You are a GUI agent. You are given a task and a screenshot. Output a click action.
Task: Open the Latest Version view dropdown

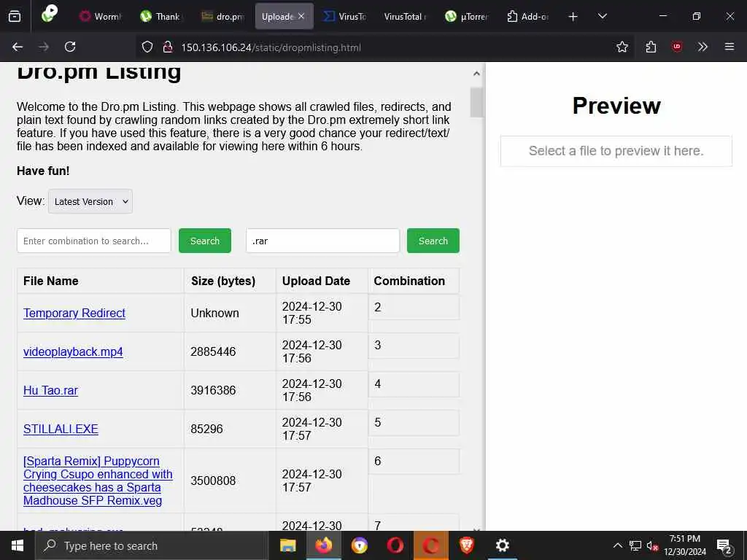click(x=90, y=201)
